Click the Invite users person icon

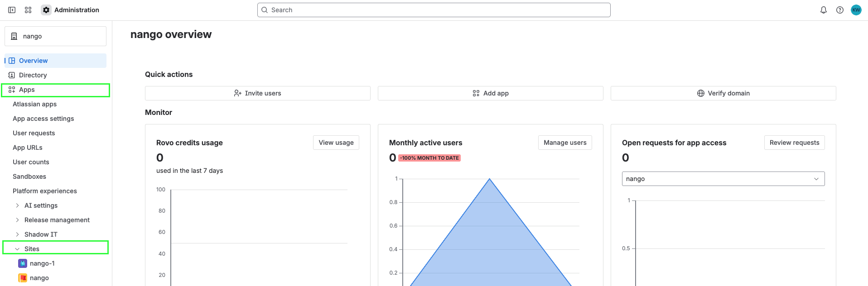pos(238,93)
